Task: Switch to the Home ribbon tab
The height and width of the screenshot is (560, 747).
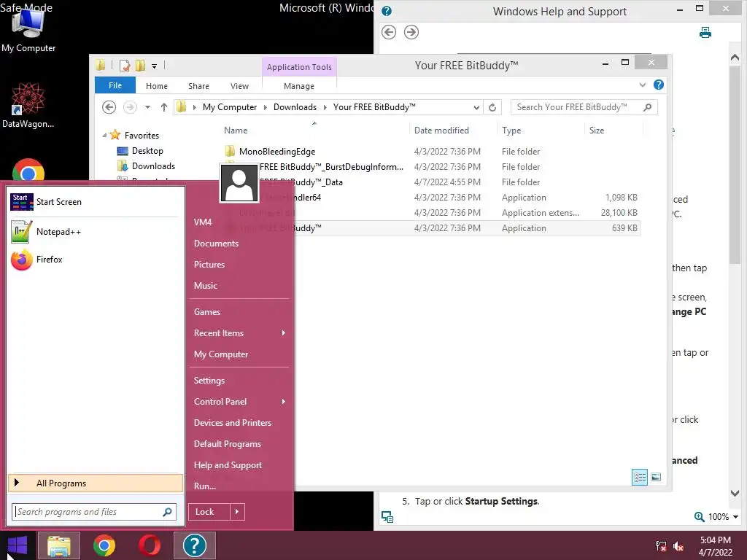Action: click(157, 86)
